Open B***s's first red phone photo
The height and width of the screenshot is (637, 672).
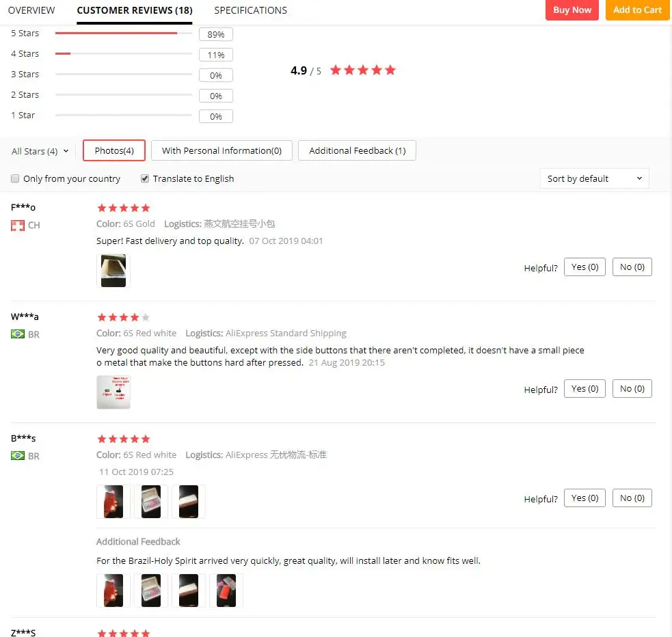pyautogui.click(x=113, y=502)
